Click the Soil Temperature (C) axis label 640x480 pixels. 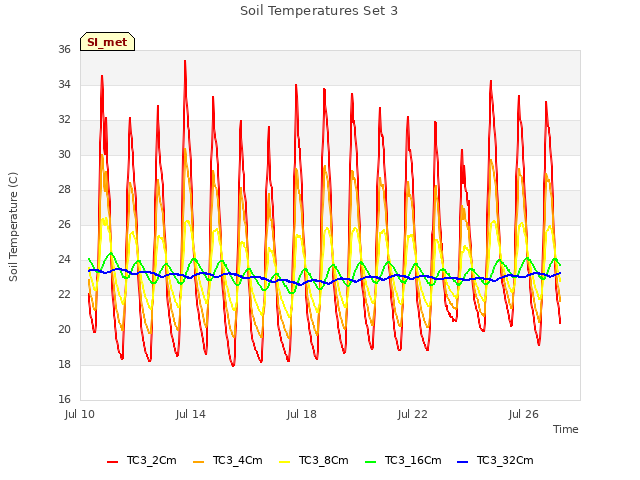[13, 227]
